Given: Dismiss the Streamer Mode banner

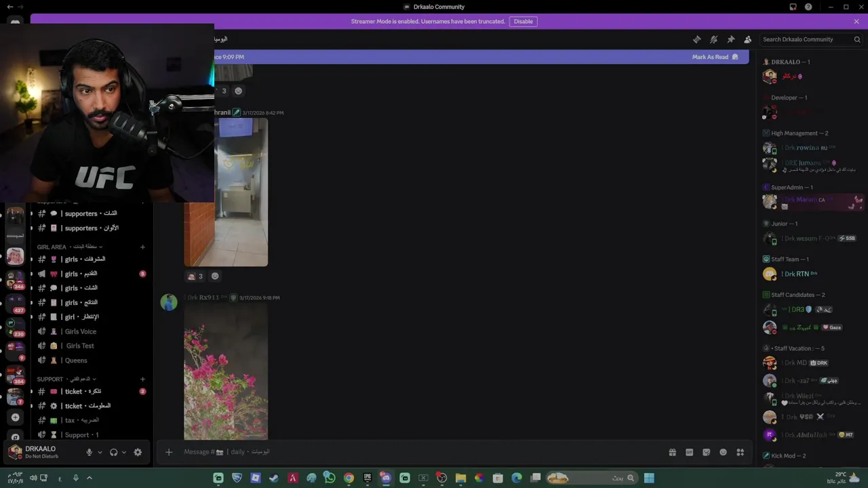Looking at the screenshot, I should [856, 21].
